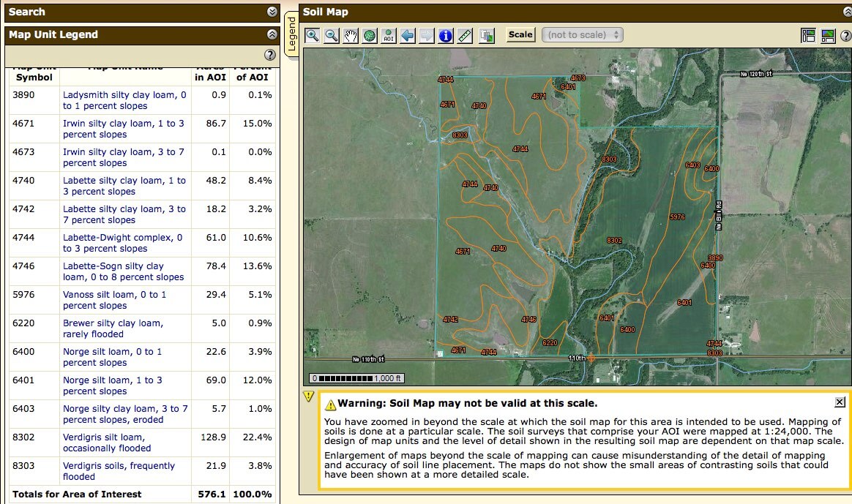852x504 pixels.
Task: Expand the Search panel
Action: [272, 12]
